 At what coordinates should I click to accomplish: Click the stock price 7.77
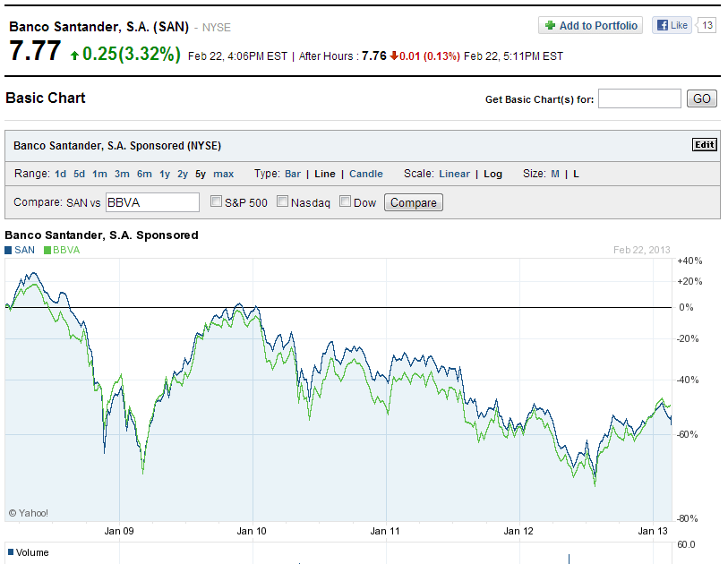pyautogui.click(x=35, y=51)
